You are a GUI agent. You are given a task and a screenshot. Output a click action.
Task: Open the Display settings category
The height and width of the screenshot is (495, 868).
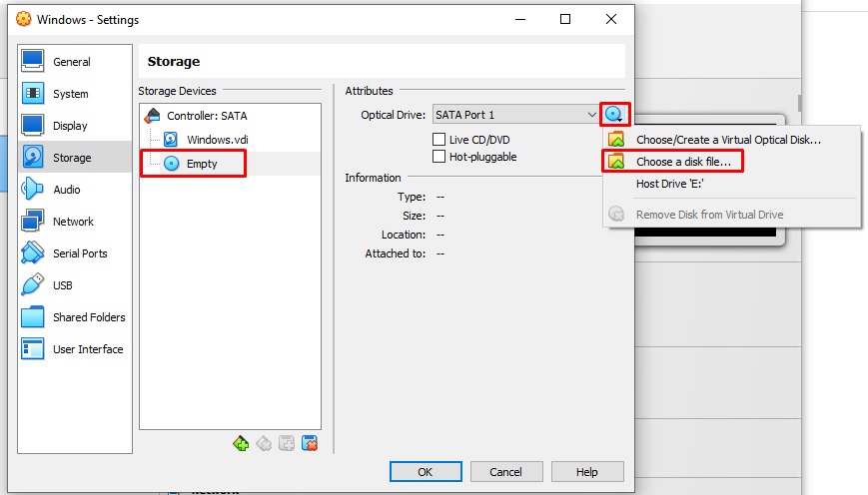75,126
